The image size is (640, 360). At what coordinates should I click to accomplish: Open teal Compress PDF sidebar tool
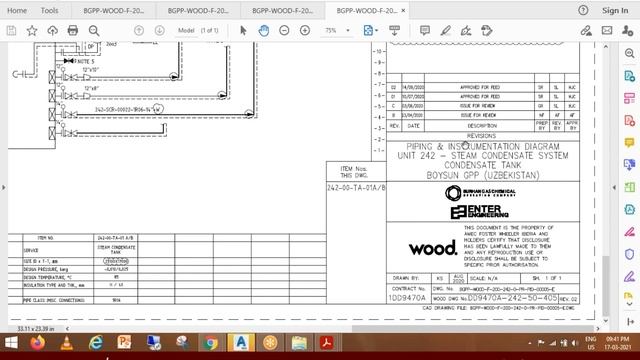(x=629, y=209)
